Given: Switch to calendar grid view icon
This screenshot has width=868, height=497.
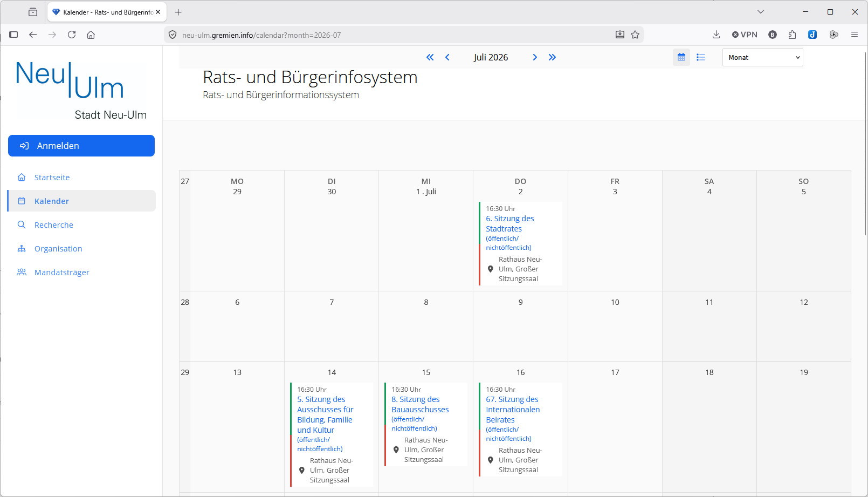Looking at the screenshot, I should (681, 57).
